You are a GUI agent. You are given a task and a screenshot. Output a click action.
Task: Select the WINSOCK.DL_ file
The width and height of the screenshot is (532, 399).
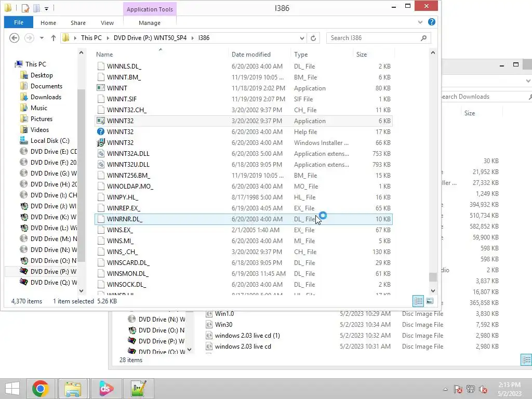tap(243, 284)
